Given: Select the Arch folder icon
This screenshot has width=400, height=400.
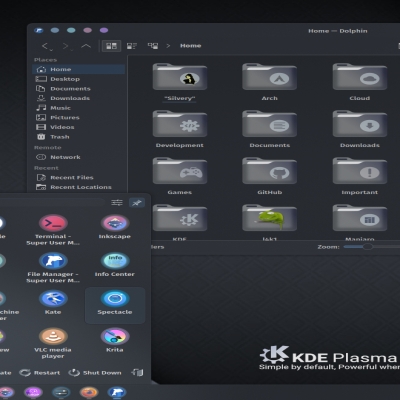Looking at the screenshot, I should click(269, 77).
